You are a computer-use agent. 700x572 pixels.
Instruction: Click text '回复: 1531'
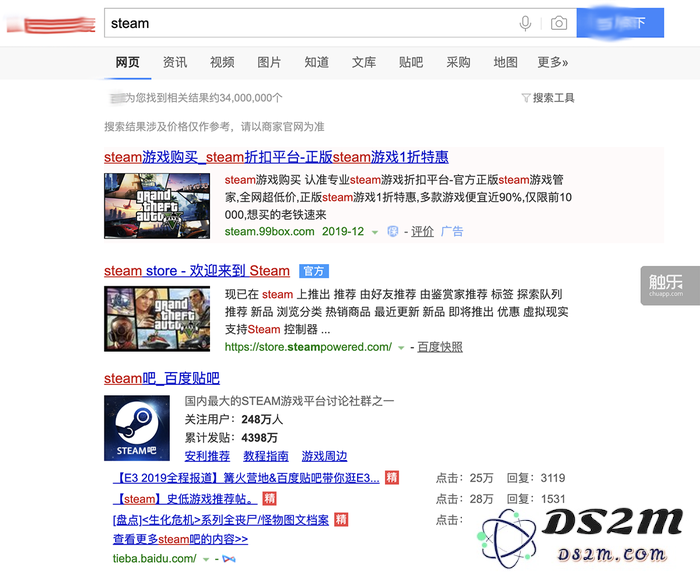tap(536, 499)
